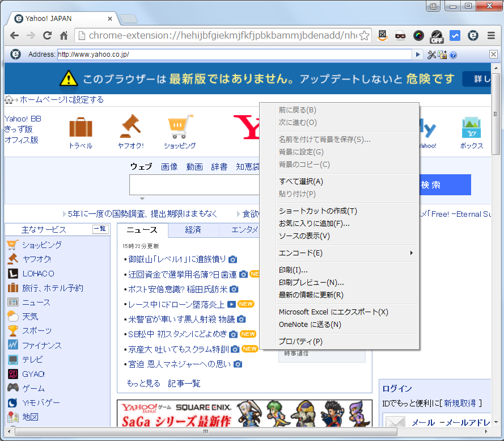Open the Yahoo! BB link

tap(23, 119)
